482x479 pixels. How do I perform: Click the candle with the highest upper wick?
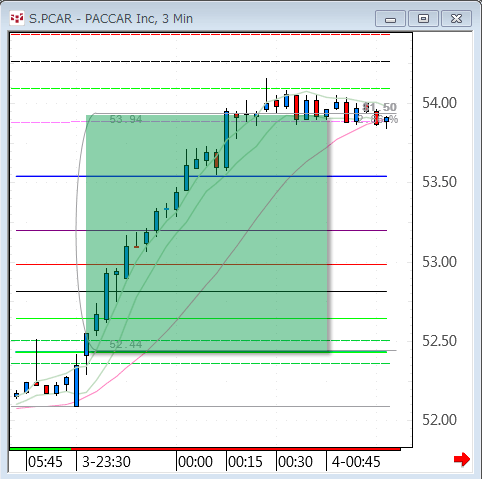[266, 106]
